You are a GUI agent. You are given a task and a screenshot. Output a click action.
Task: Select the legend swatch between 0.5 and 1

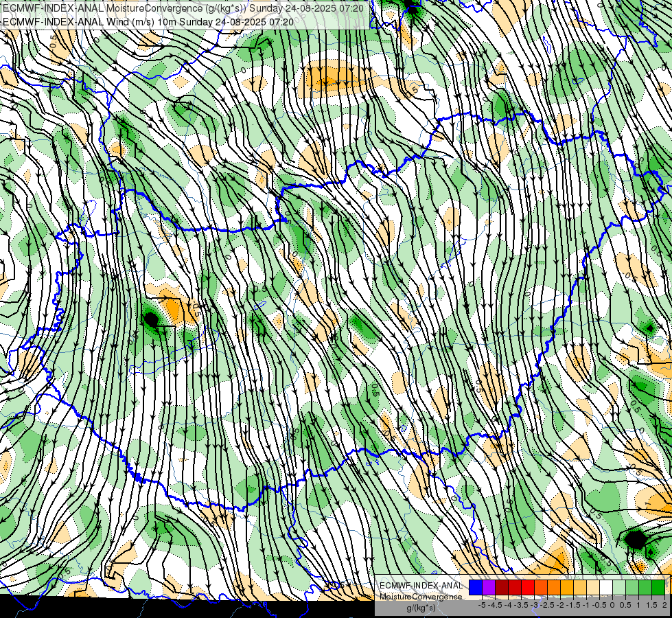click(x=632, y=588)
